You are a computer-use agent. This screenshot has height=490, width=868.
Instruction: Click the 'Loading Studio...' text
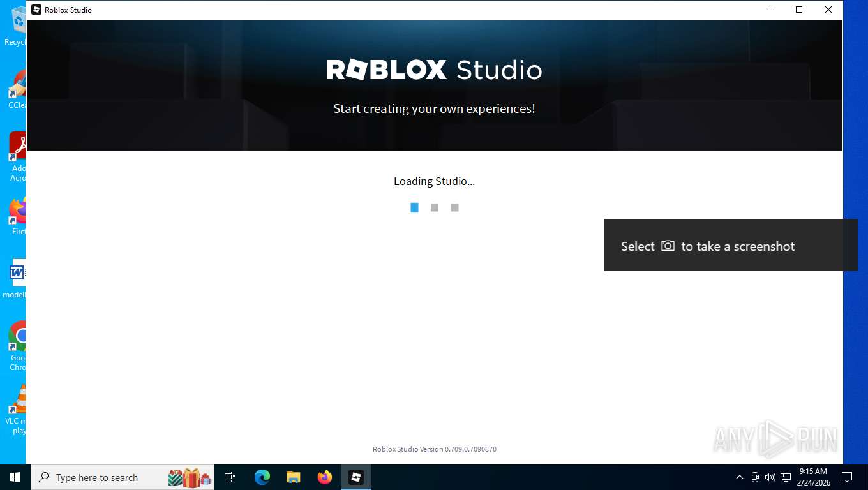coord(434,181)
